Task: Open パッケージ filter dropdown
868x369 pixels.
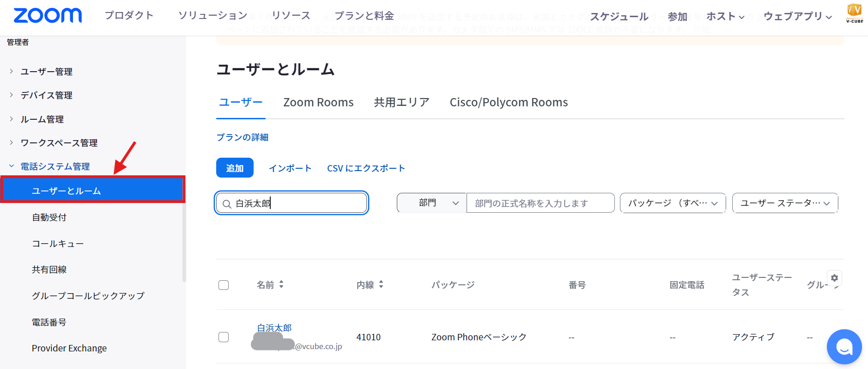Action: (673, 203)
